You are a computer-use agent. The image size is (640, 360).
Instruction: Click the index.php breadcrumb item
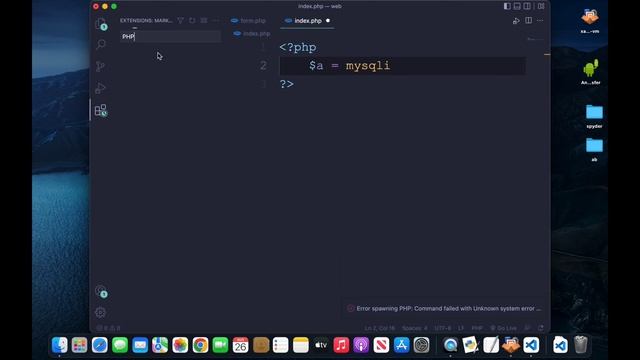point(252,33)
